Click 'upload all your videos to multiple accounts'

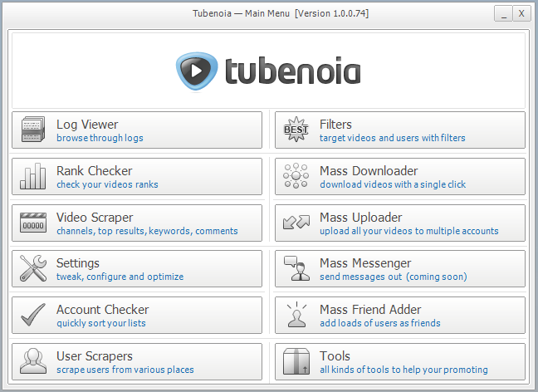tap(409, 231)
